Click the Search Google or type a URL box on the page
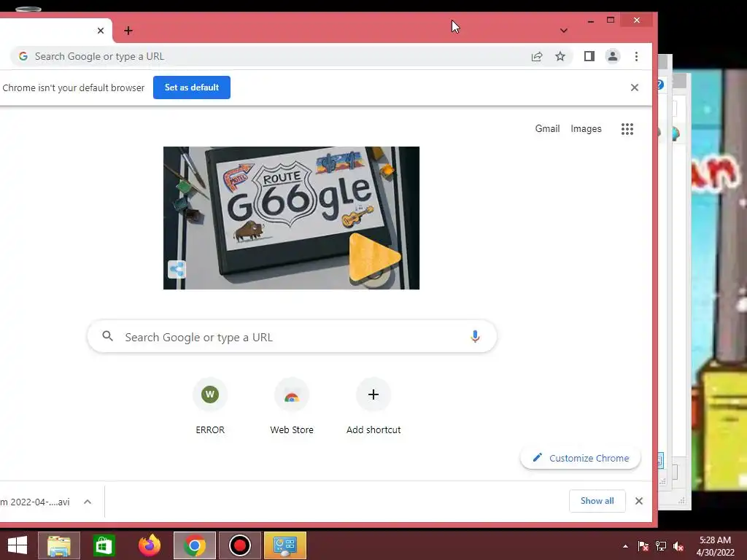This screenshot has height=560, width=747. [292, 337]
